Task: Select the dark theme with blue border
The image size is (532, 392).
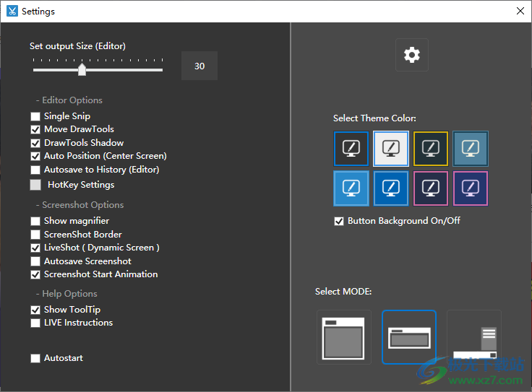Action: coord(351,149)
